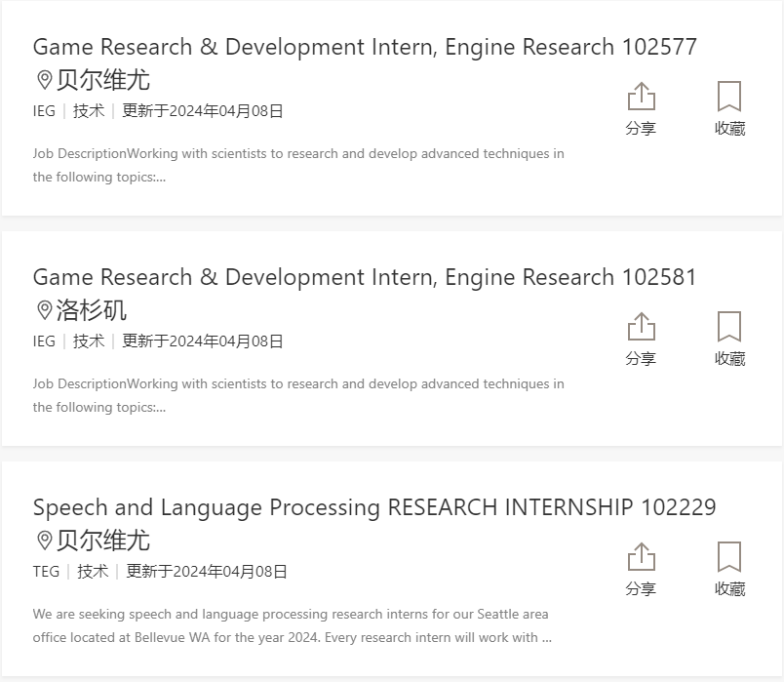Click 分享 label on the 102229 job card

[x=641, y=589]
